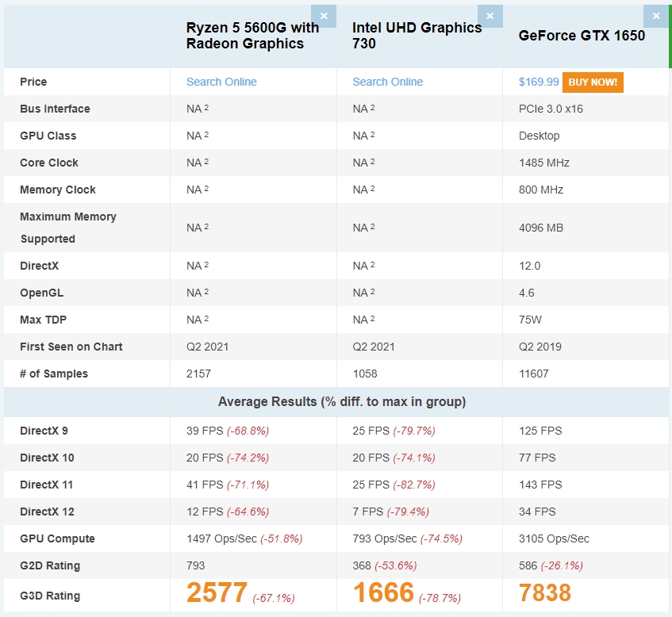Screen dimensions: 672x617
Task: Click the GPU Compute row label
Action: pos(57,539)
